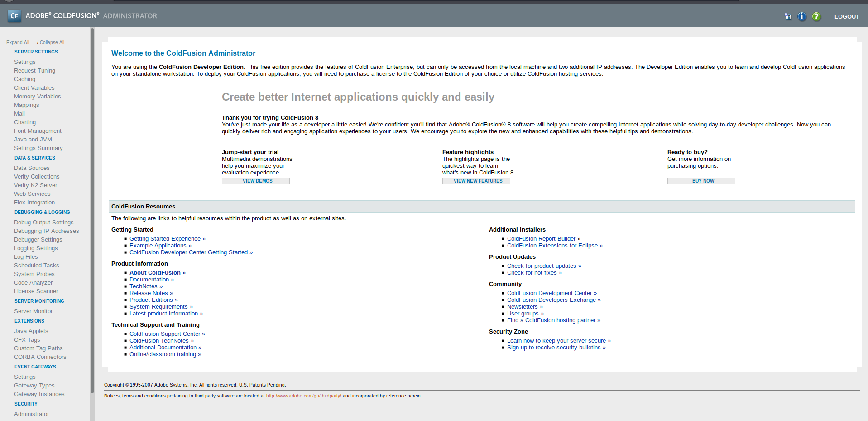
Task: Open Sign up to receive security bulletins
Action: coord(556,348)
